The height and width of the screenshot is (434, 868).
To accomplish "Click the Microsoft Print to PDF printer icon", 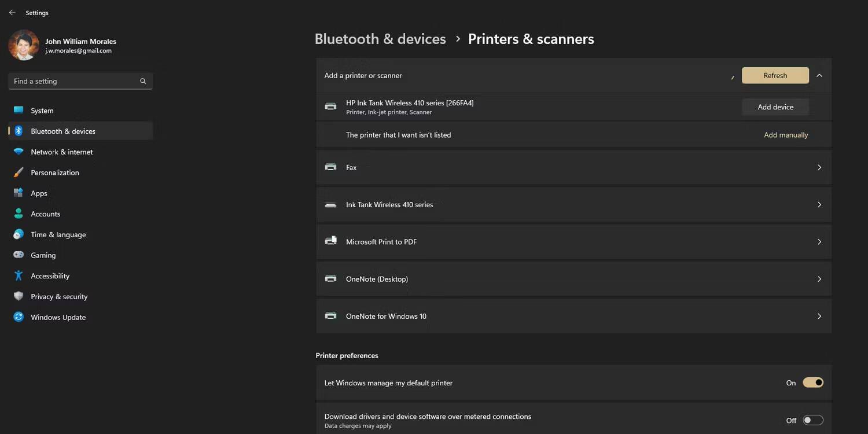I will pos(330,241).
